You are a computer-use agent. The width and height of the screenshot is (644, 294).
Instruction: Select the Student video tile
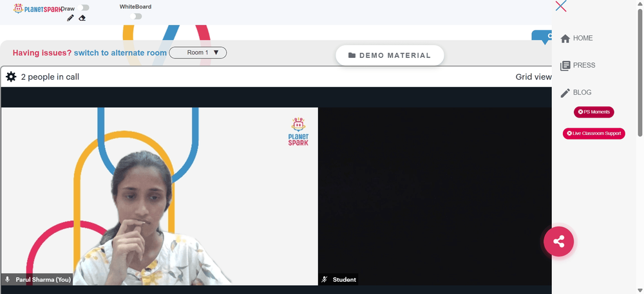point(435,196)
